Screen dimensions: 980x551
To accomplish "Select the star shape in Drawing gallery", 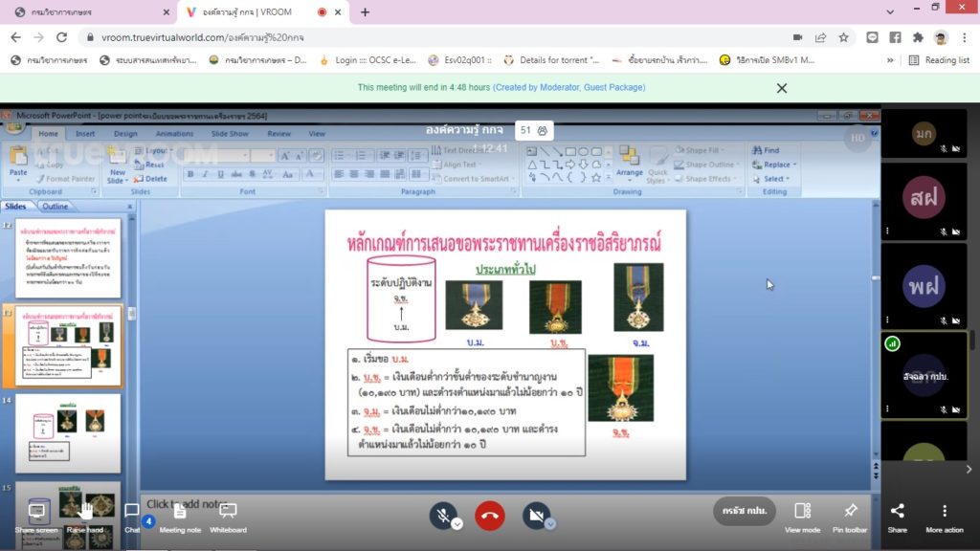I will point(596,178).
